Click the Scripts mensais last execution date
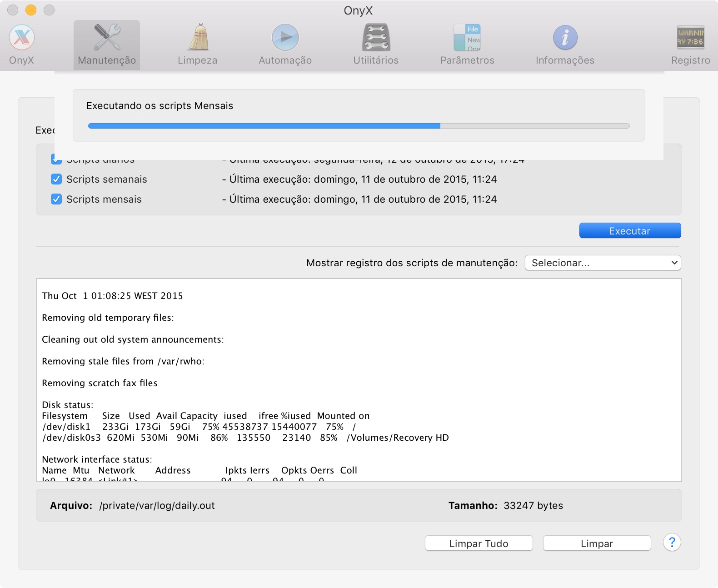Image resolution: width=718 pixels, height=588 pixels. pos(359,199)
